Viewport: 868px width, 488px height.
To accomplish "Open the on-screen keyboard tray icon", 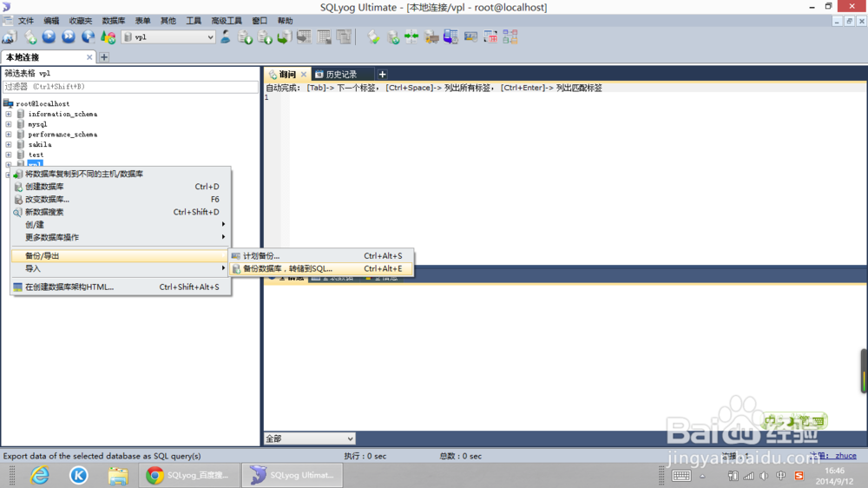I will pos(681,476).
